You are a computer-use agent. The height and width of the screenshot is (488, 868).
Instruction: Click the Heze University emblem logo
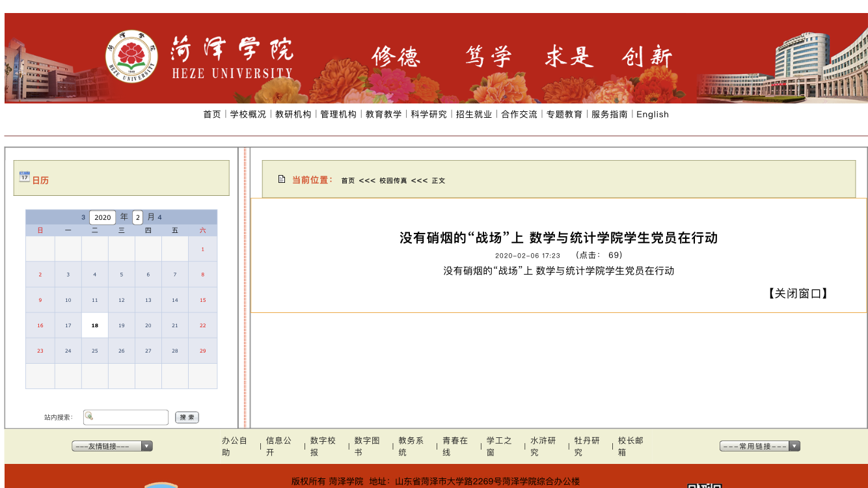[131, 57]
